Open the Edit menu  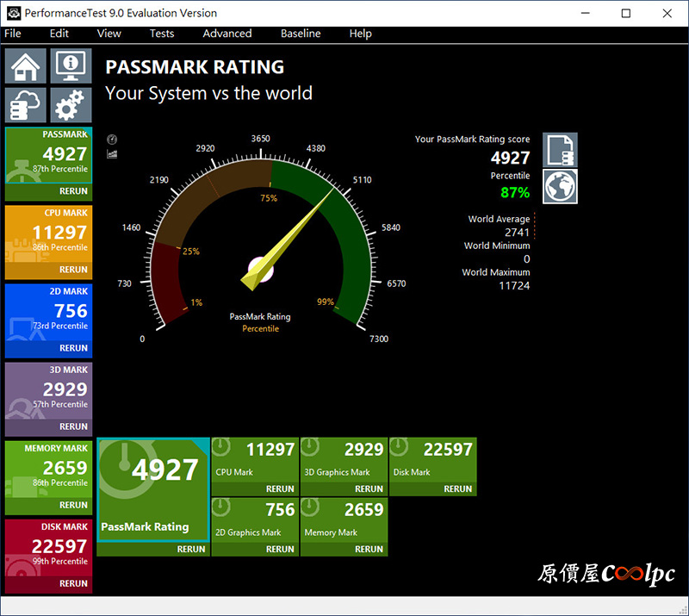59,34
